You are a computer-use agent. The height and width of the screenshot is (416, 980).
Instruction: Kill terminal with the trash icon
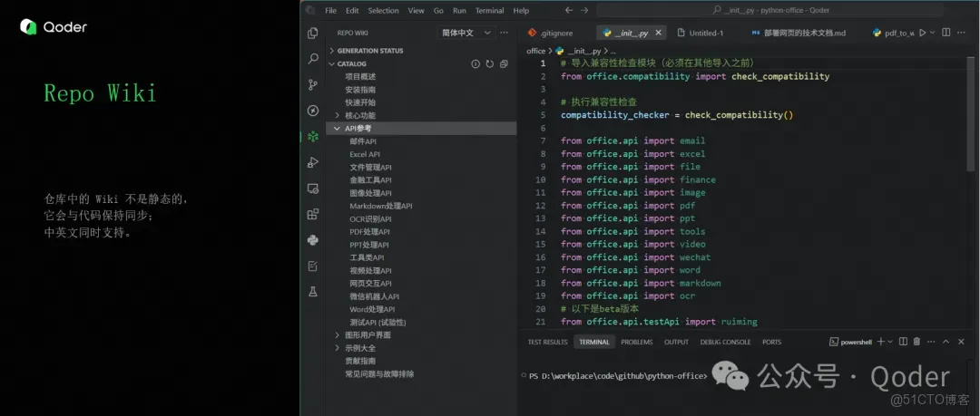tap(916, 342)
